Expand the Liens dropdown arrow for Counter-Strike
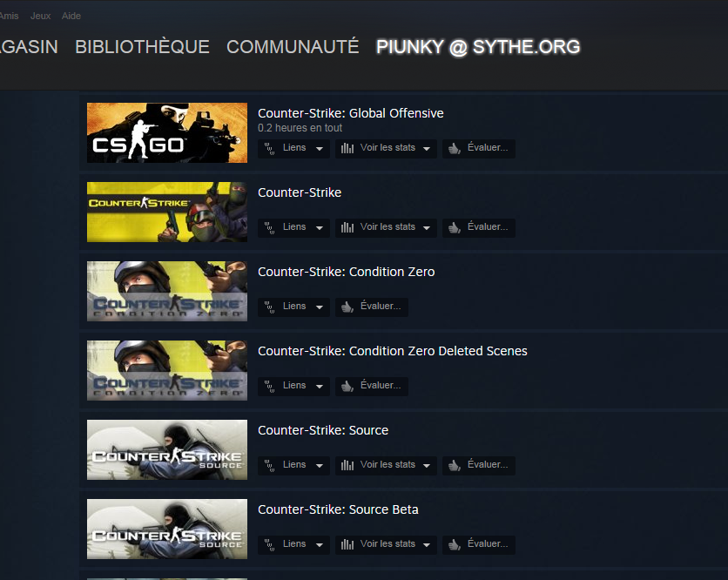The height and width of the screenshot is (580, 728). click(320, 228)
